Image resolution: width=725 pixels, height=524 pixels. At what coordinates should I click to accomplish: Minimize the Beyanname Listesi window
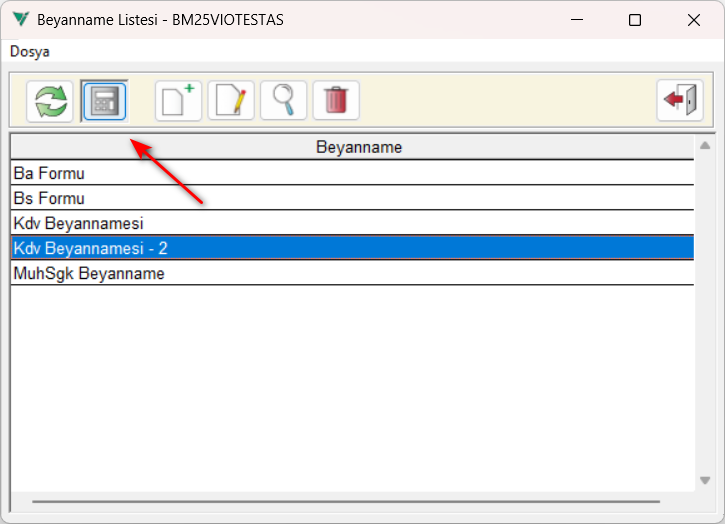coord(577,20)
